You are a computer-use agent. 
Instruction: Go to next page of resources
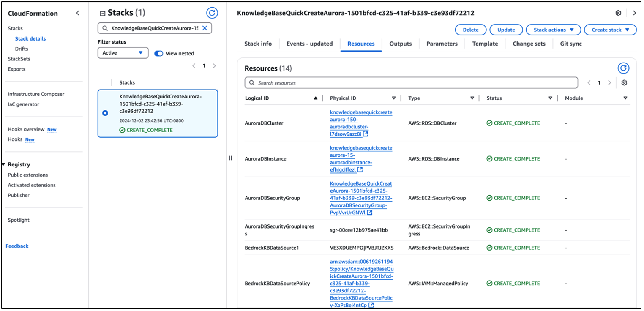[x=609, y=83]
